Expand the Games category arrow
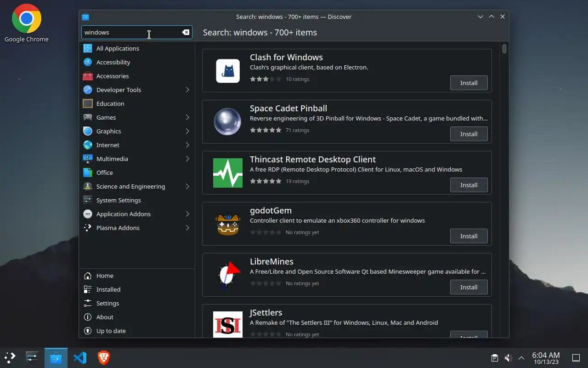Screen dimensions: 588x368 click(187, 117)
